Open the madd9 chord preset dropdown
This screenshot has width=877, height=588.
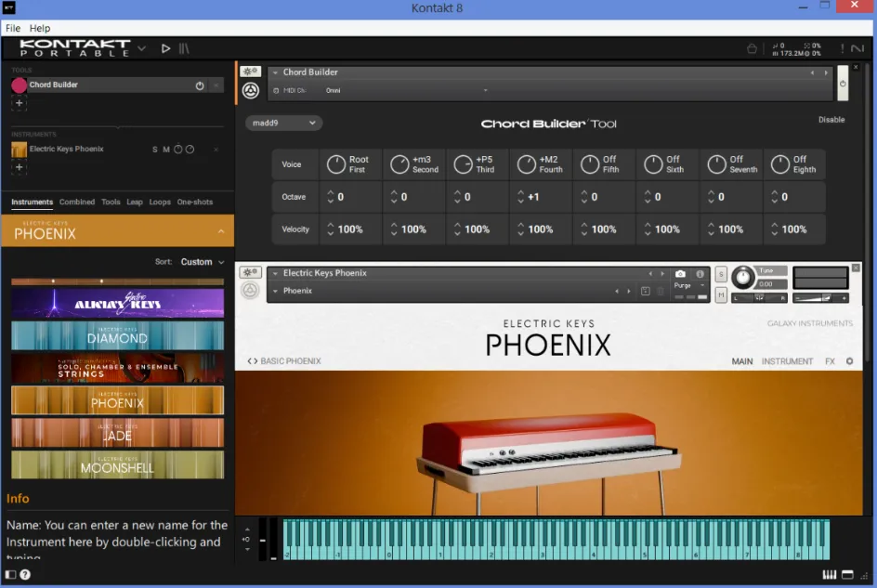283,124
